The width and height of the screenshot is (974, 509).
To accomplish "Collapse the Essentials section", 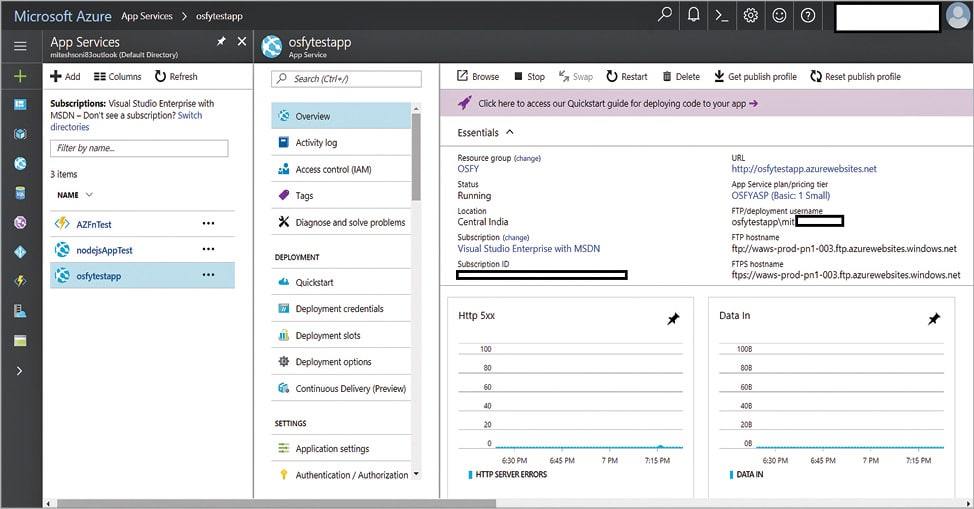I will click(x=509, y=132).
